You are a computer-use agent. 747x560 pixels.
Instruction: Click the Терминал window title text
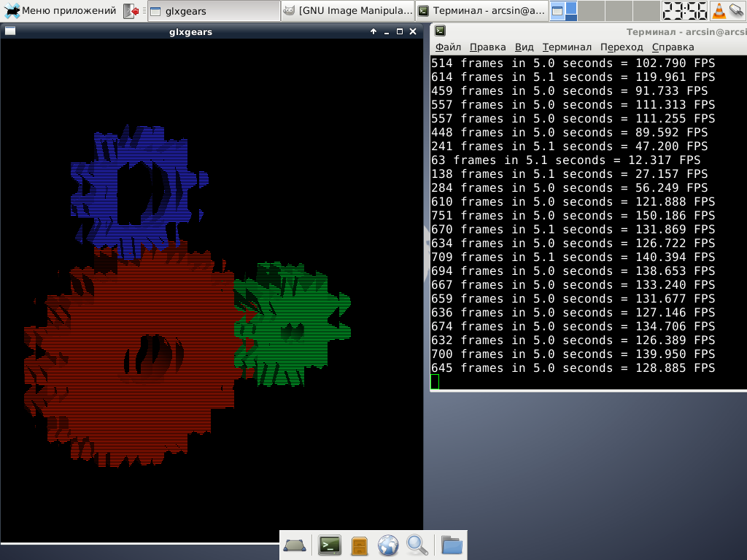[x=686, y=32]
